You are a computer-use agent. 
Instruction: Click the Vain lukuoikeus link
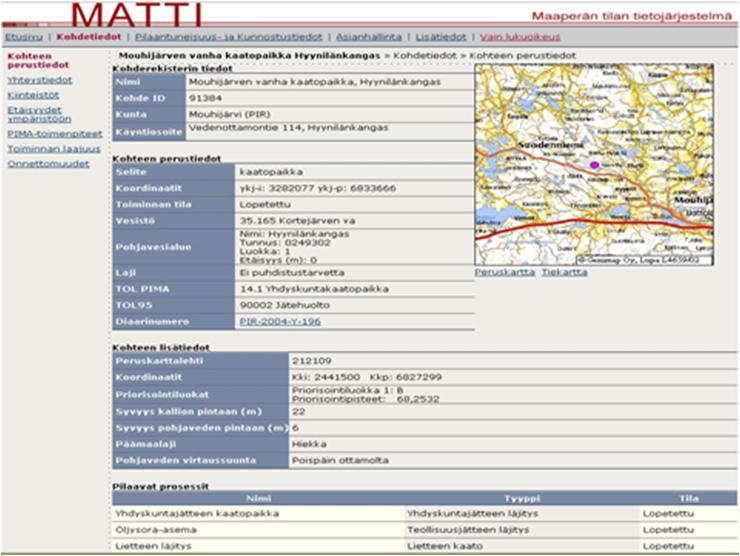[x=520, y=37]
